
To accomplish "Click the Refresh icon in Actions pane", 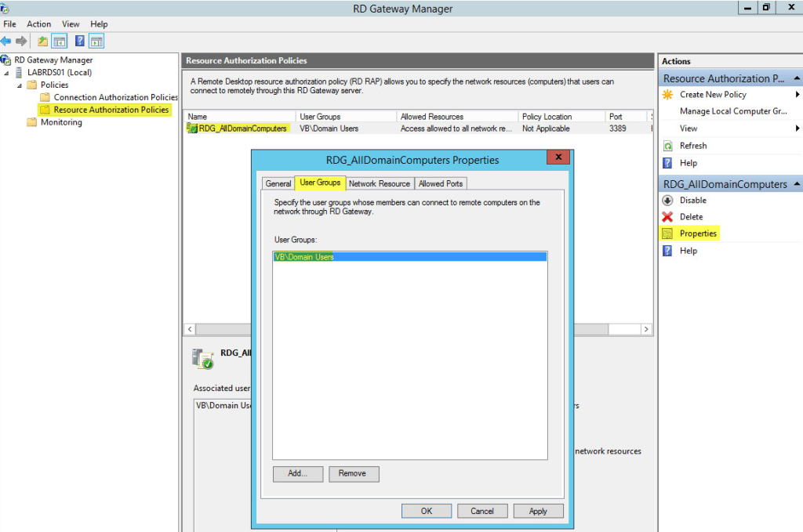I will (x=667, y=145).
